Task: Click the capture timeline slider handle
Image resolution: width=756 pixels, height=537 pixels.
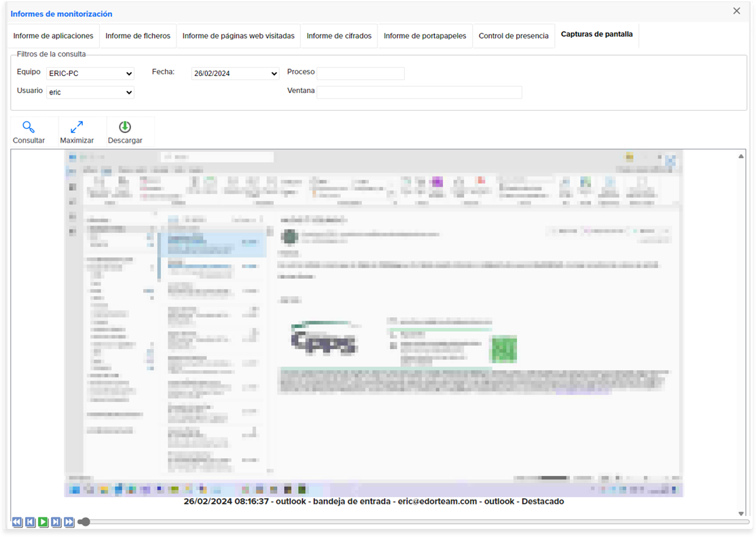Action: pyautogui.click(x=84, y=521)
